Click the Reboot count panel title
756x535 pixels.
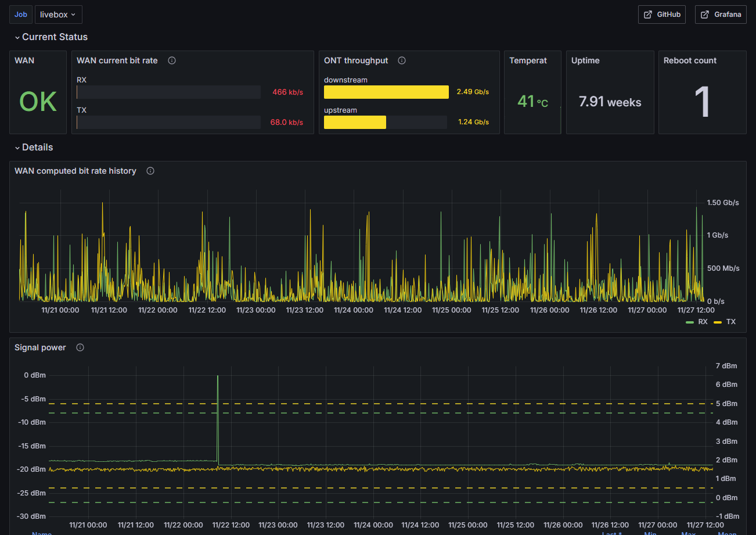tap(690, 60)
